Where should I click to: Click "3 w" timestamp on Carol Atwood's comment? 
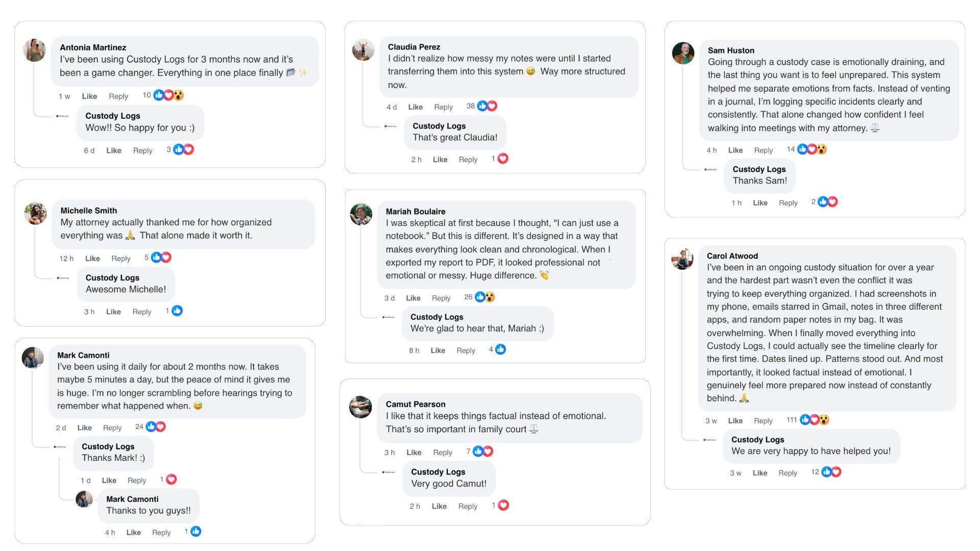click(x=711, y=421)
